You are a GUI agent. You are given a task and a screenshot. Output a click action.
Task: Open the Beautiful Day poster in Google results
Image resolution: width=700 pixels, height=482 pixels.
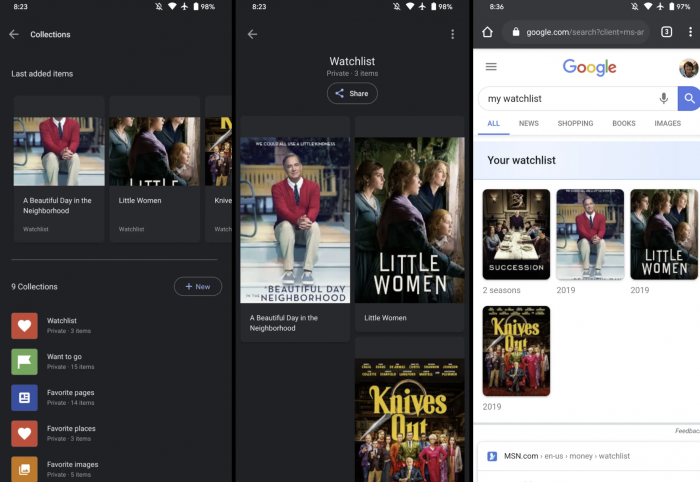tap(590, 234)
